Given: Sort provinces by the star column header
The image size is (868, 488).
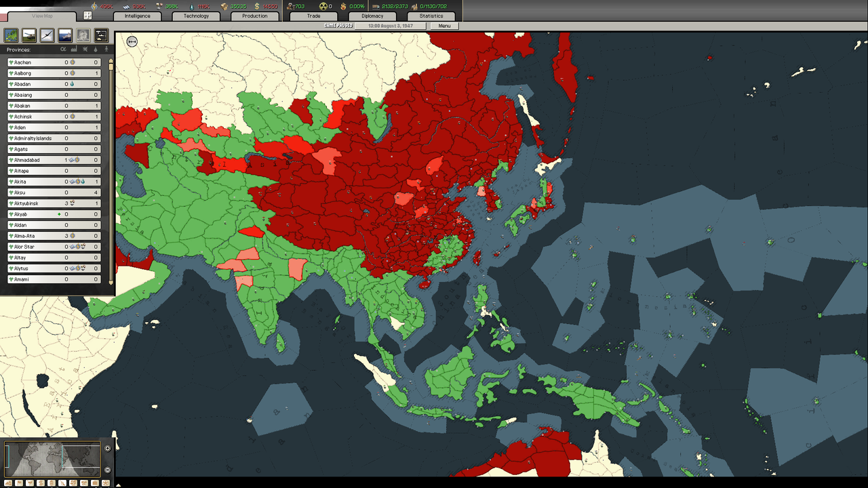Looking at the screenshot, I should (x=85, y=49).
